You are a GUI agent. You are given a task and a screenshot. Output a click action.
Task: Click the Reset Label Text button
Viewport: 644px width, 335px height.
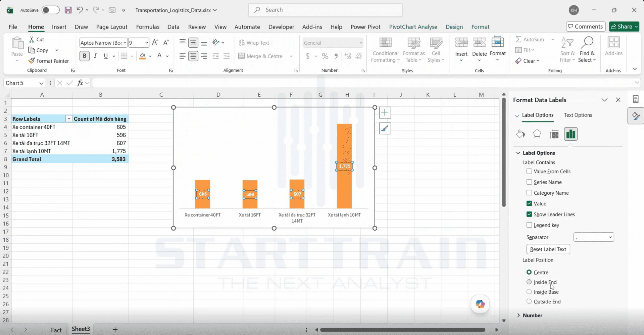(x=548, y=249)
